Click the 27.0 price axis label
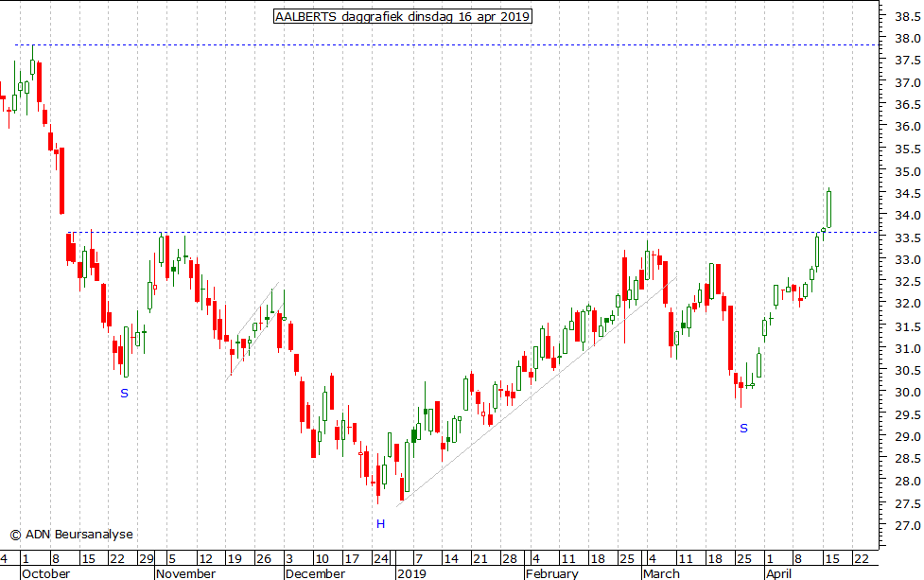Image resolution: width=924 pixels, height=580 pixels. (908, 526)
